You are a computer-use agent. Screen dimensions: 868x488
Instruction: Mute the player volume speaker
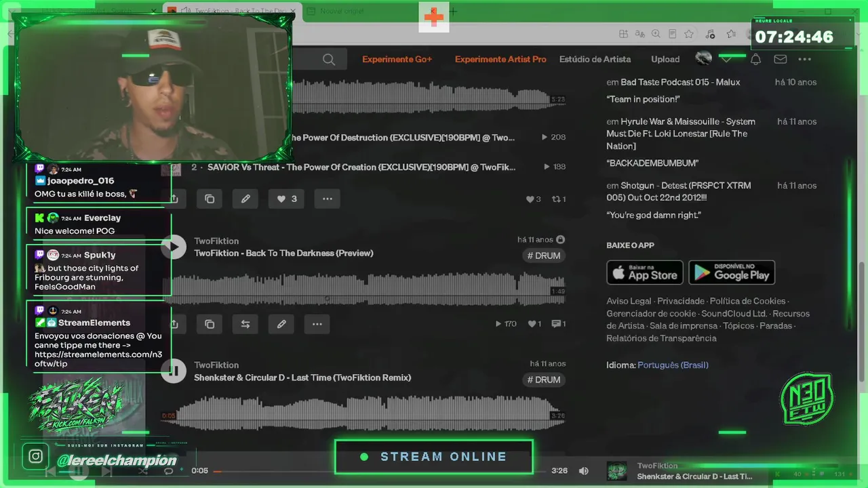click(584, 470)
